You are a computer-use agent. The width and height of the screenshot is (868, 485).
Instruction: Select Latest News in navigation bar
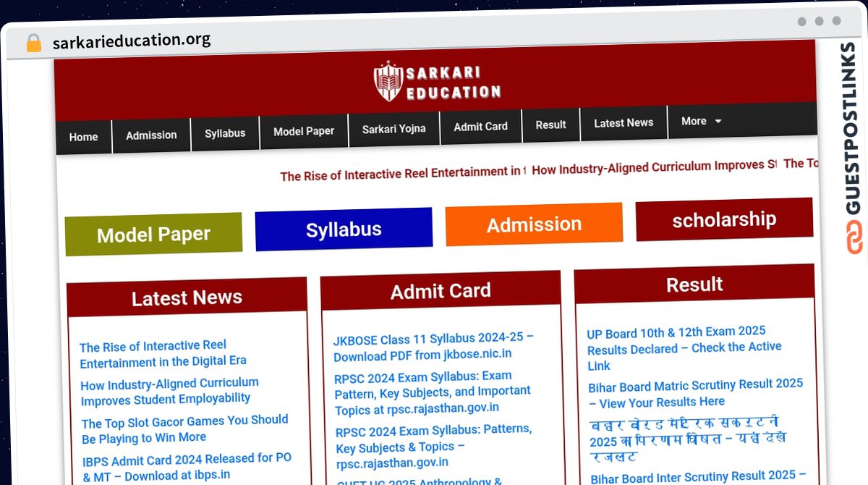[x=624, y=122]
